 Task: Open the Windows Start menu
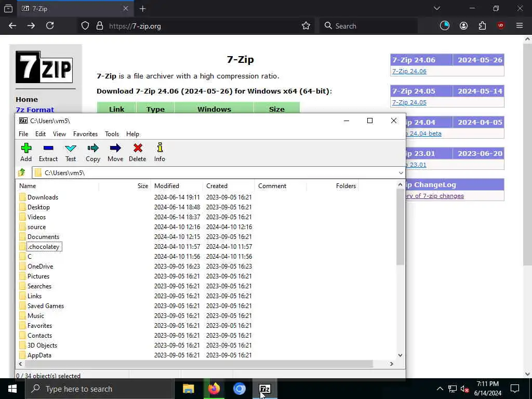12,389
